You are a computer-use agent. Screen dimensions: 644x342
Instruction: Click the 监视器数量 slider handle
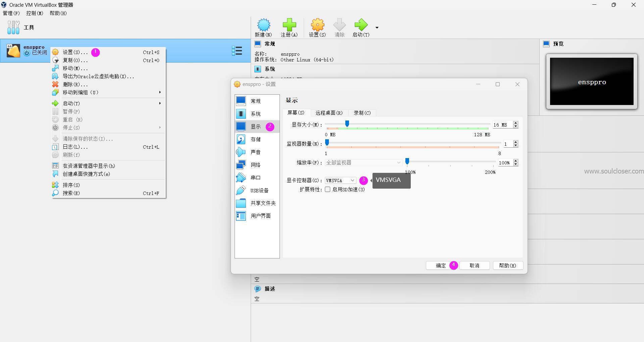click(327, 143)
